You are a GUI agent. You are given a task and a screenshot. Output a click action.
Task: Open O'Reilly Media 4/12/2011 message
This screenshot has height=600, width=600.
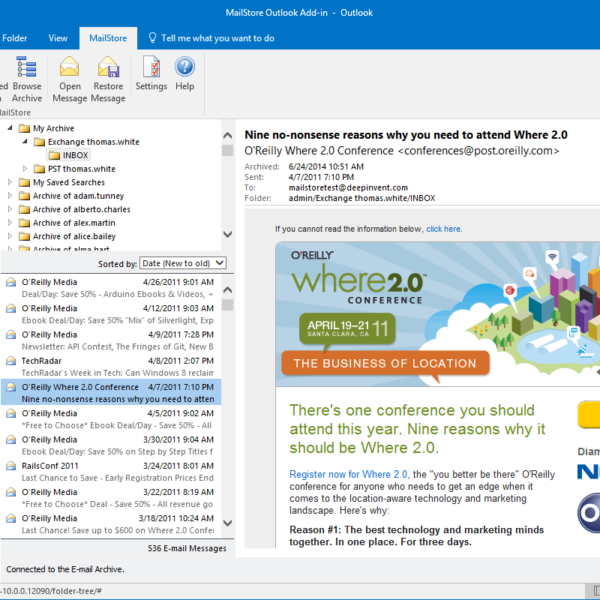coord(111,314)
